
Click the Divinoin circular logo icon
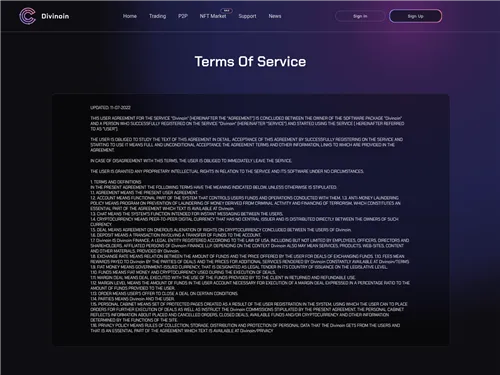pyautogui.click(x=27, y=16)
